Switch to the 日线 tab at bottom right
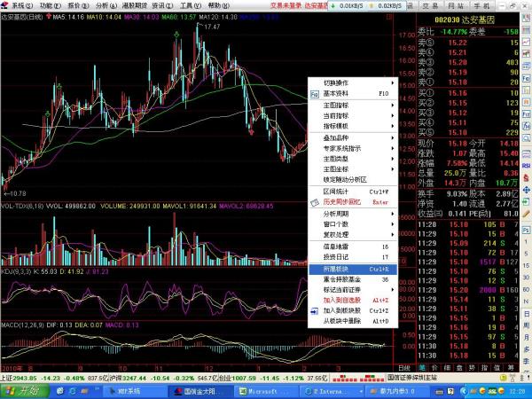This screenshot has height=399, width=532. tap(403, 366)
